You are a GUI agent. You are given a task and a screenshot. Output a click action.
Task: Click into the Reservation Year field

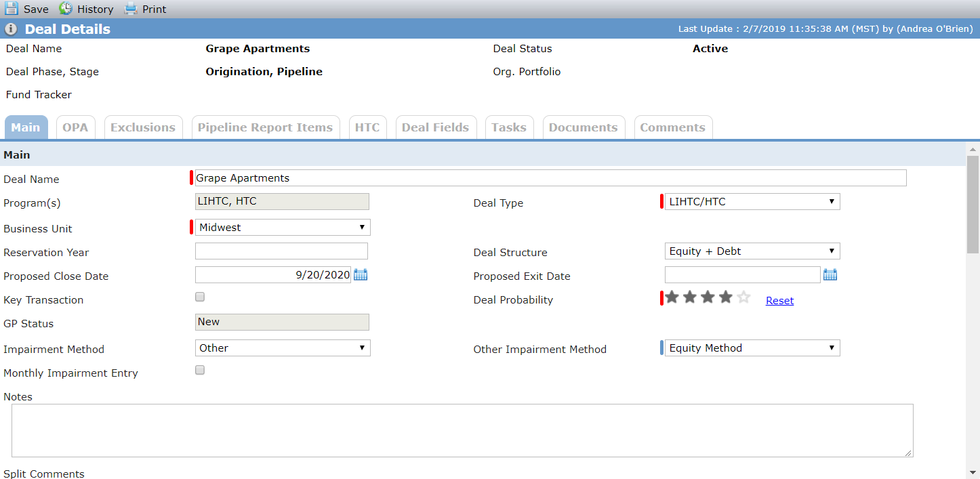(x=281, y=251)
